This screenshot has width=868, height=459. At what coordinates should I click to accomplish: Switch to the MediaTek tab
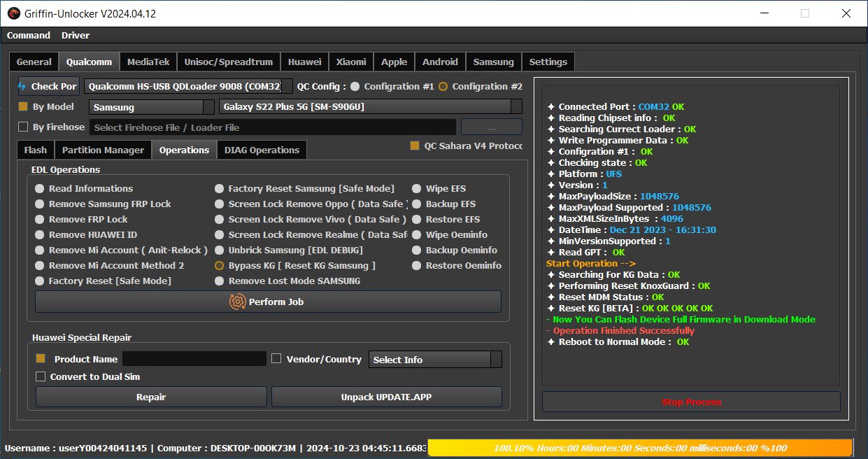coord(148,62)
